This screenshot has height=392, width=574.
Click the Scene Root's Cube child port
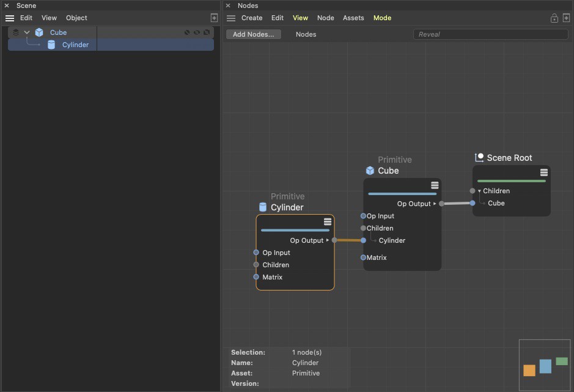coord(473,203)
